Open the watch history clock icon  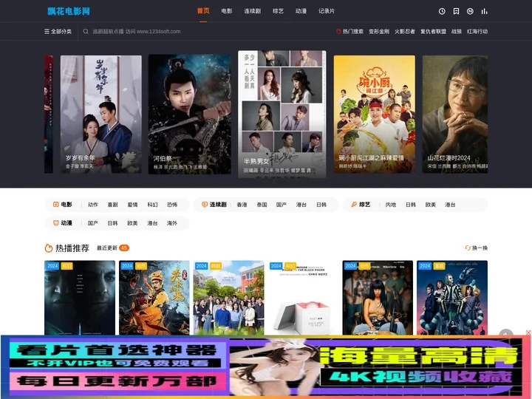click(x=442, y=11)
